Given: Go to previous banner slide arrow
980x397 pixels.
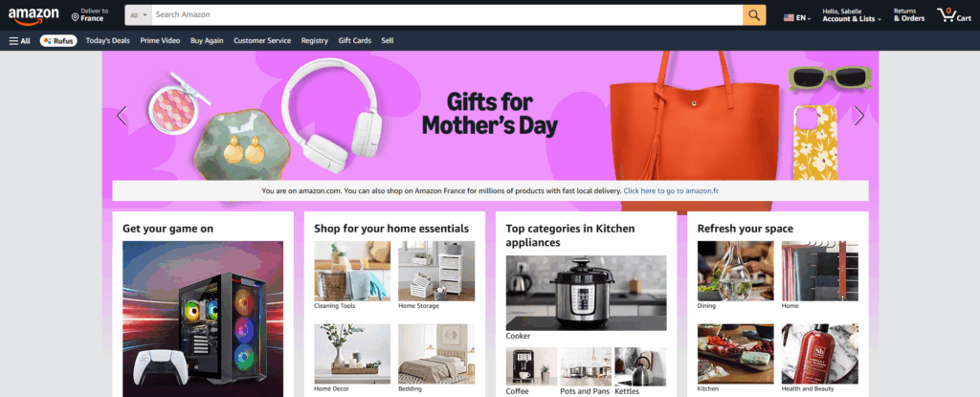Looking at the screenshot, I should (x=122, y=116).
